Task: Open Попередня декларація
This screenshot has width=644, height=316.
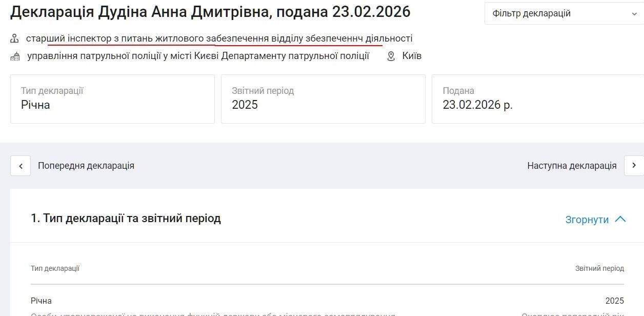Action: pyautogui.click(x=86, y=166)
